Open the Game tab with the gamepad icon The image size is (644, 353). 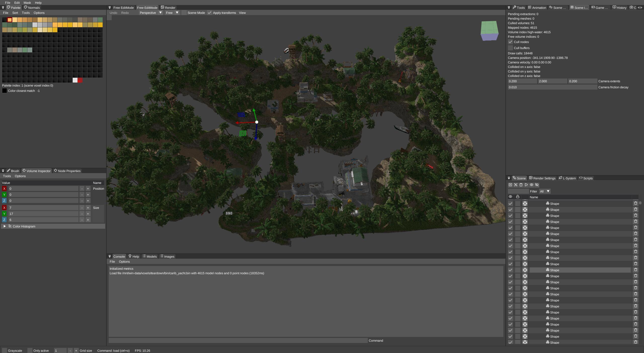(x=600, y=8)
